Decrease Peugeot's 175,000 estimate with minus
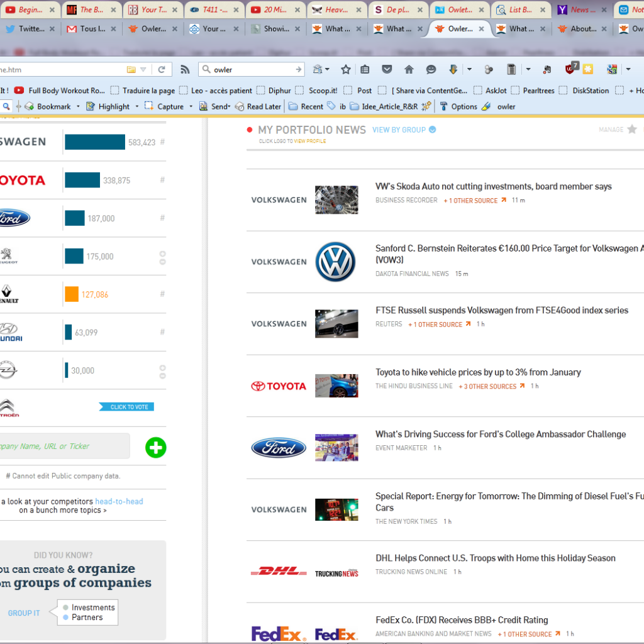The width and height of the screenshot is (644, 644). point(163,262)
